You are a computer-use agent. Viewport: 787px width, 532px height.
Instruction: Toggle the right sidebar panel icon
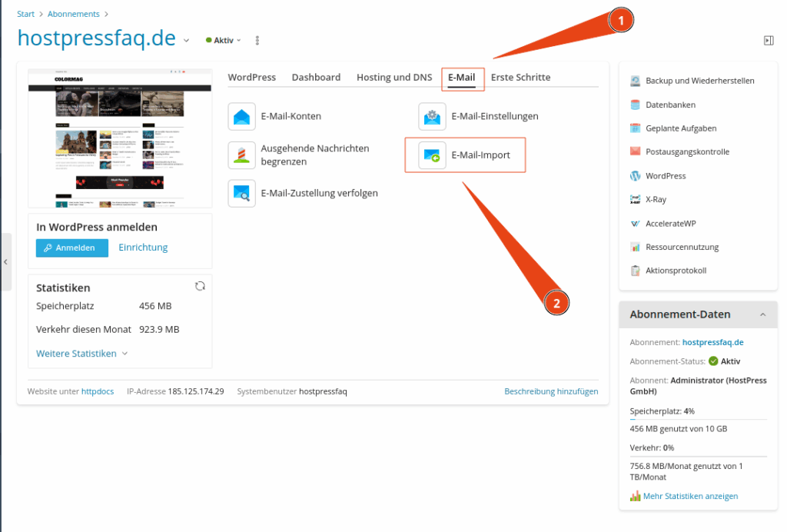[769, 41]
